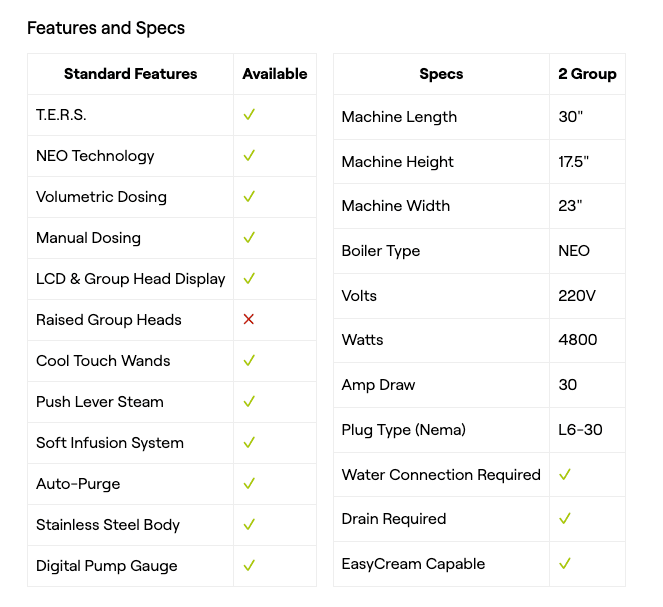Click the Water Connection Required checkmark
This screenshot has height=607, width=663.
[x=565, y=475]
